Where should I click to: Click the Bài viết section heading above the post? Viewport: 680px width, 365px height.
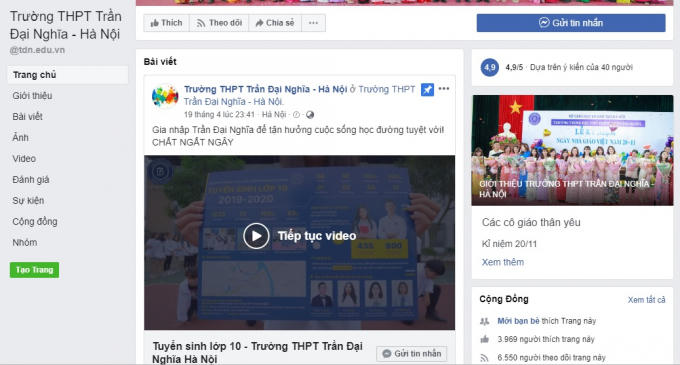pos(160,62)
